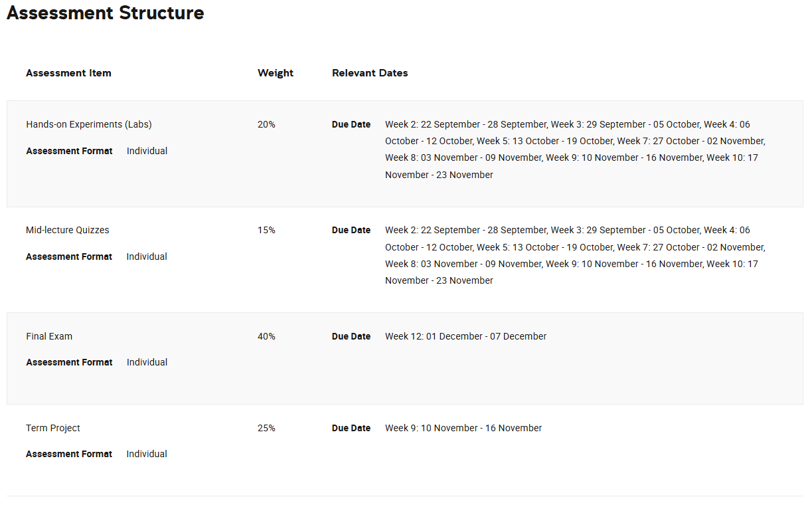The width and height of the screenshot is (812, 507).
Task: Click the Assessment Structure heading
Action: [x=106, y=13]
